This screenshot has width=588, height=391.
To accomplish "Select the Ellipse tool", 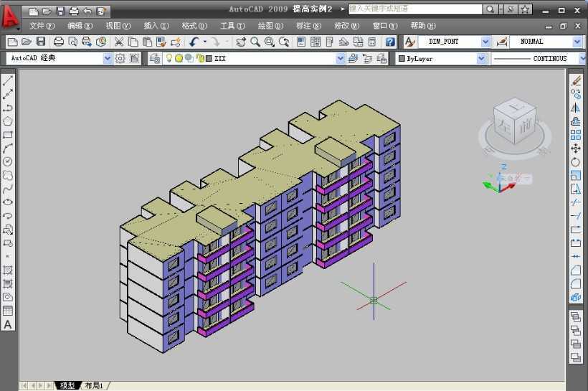I will coord(7,202).
